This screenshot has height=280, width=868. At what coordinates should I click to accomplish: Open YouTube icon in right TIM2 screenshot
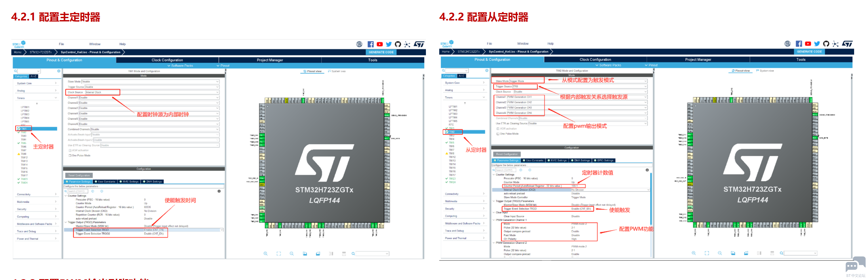click(x=808, y=43)
